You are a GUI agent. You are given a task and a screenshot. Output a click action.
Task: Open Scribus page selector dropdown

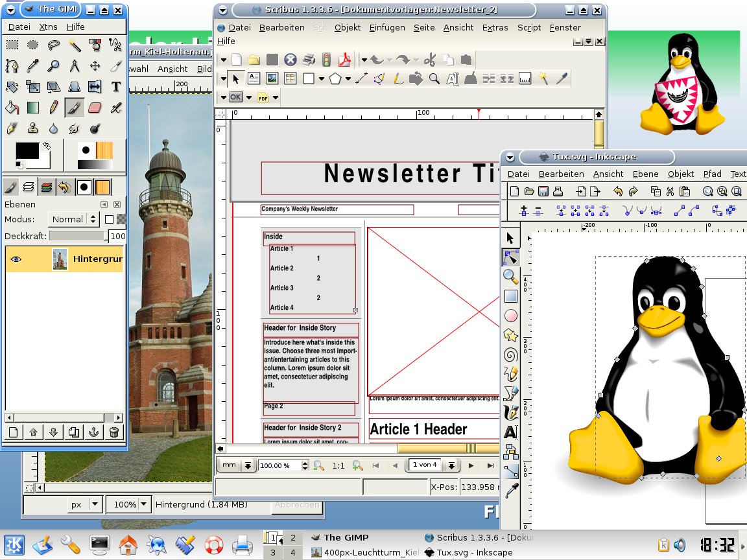tap(451, 465)
